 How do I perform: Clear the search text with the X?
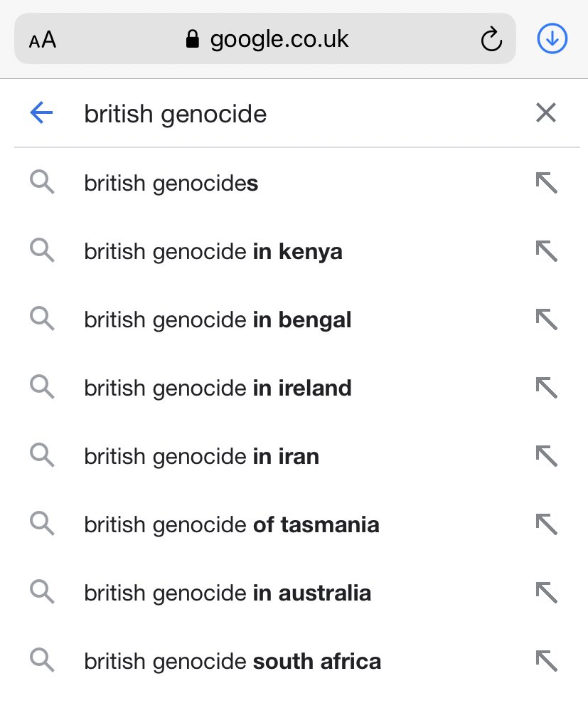(546, 112)
